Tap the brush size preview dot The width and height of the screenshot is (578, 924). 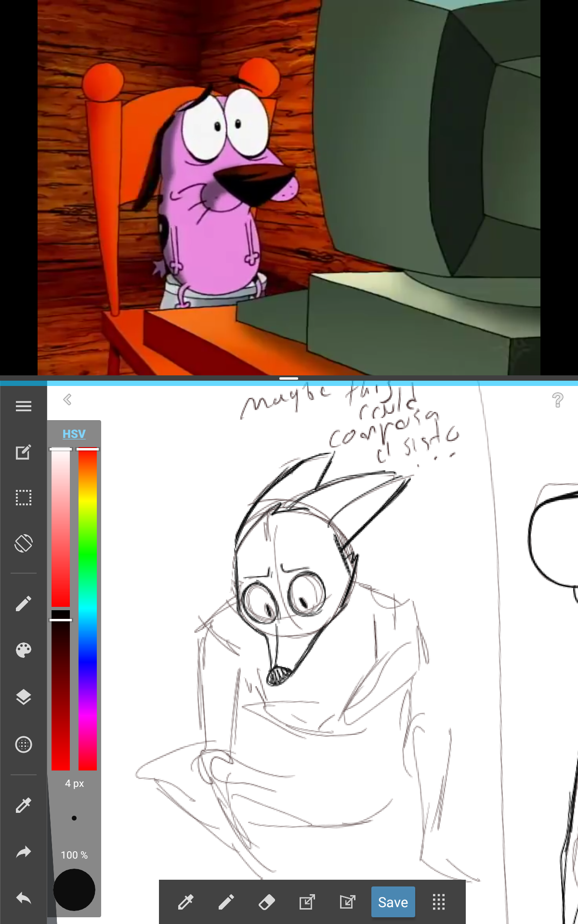pos(74,818)
